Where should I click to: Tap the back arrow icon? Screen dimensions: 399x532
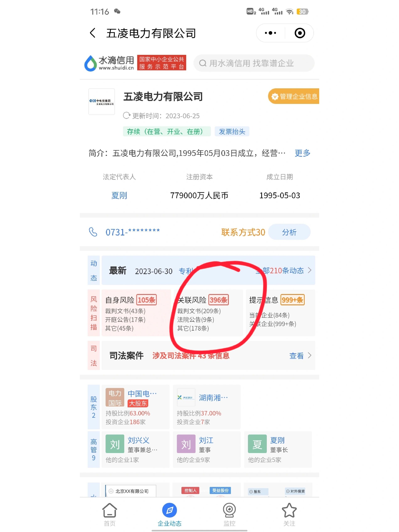click(93, 33)
